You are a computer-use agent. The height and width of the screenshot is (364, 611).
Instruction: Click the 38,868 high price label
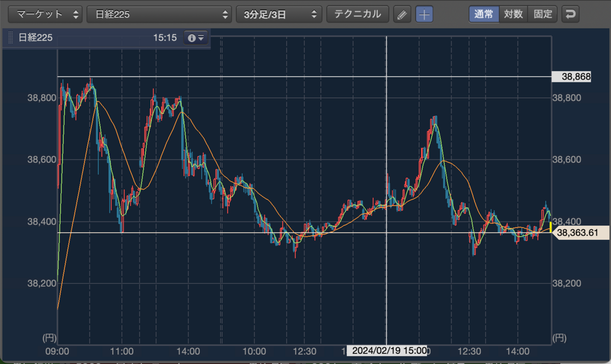571,77
